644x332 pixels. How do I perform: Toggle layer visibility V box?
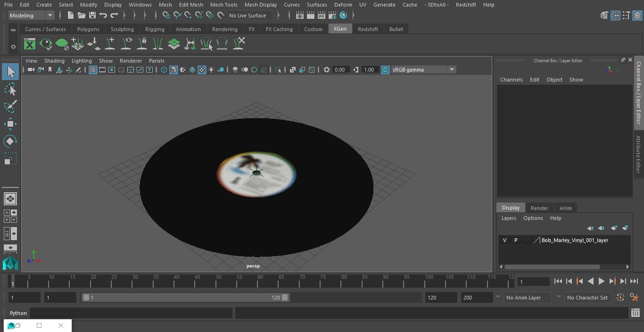[x=504, y=240]
